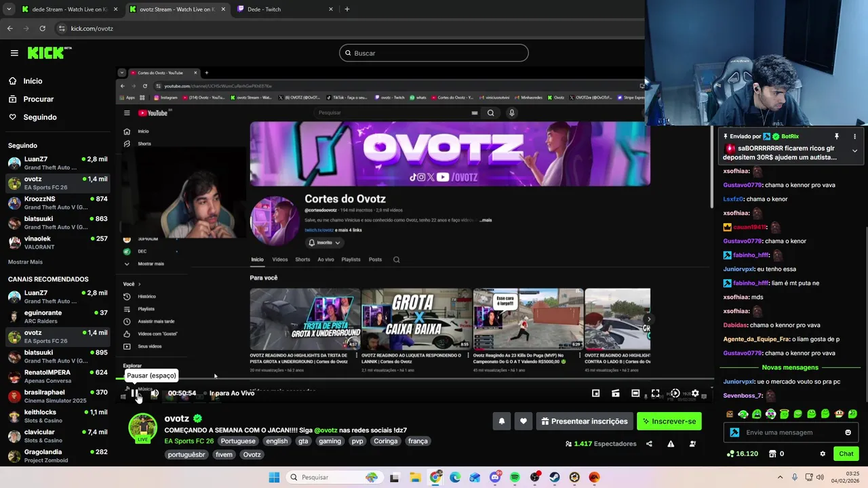Switch to Dede - Twitch browser tab

[285, 9]
